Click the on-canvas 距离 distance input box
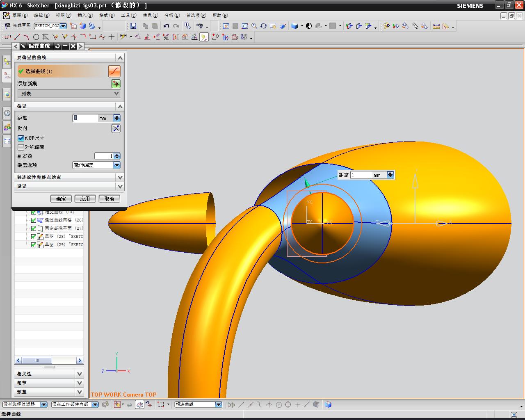525x420 pixels. [x=361, y=175]
